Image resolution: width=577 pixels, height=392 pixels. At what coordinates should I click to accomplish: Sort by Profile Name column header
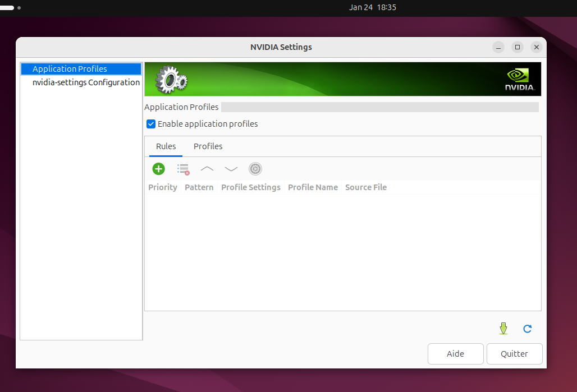313,187
